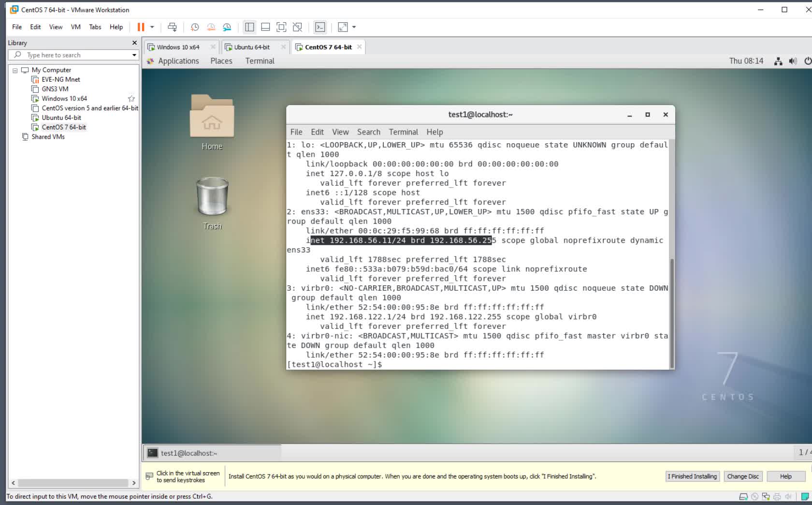The image size is (812, 505).
Task: Close the CentOS 7 64-bit tab
Action: point(359,47)
